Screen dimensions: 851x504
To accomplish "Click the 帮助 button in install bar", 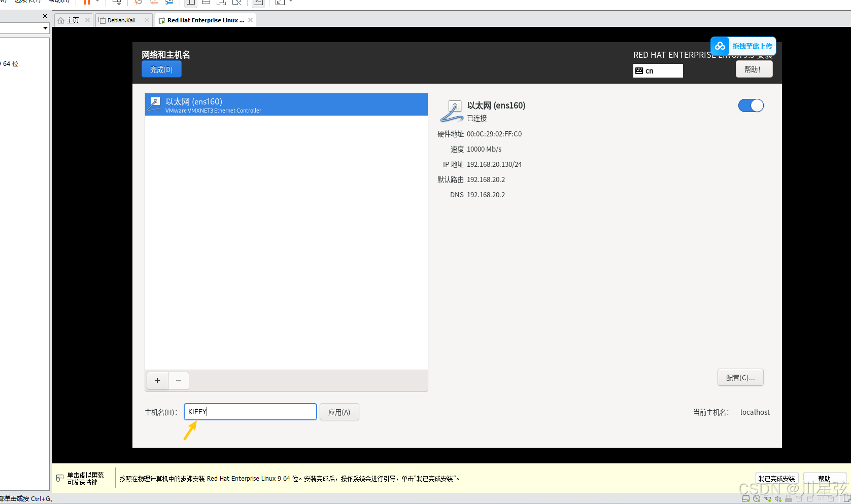I will tap(824, 479).
